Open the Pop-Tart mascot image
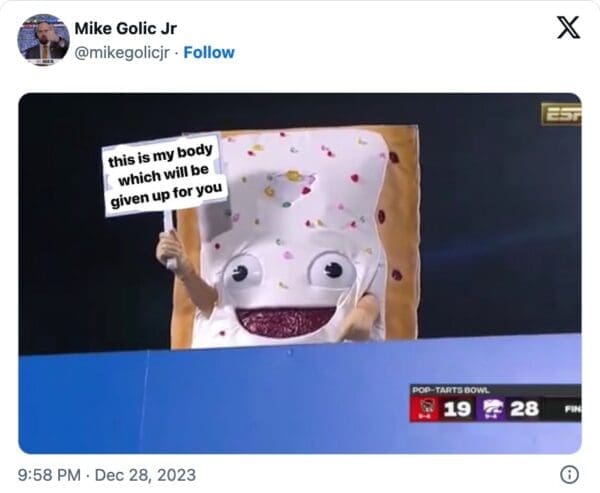The image size is (600, 493). point(300,273)
